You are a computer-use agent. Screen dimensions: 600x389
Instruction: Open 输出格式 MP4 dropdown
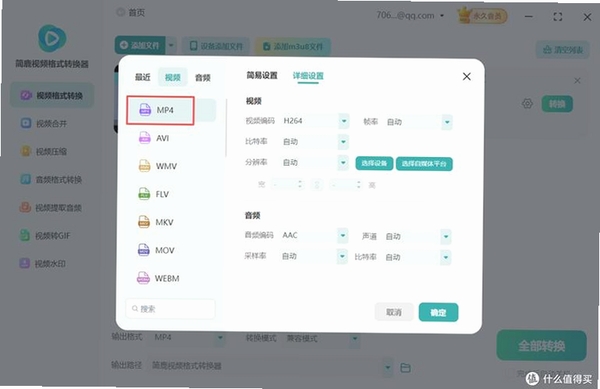tap(220, 337)
